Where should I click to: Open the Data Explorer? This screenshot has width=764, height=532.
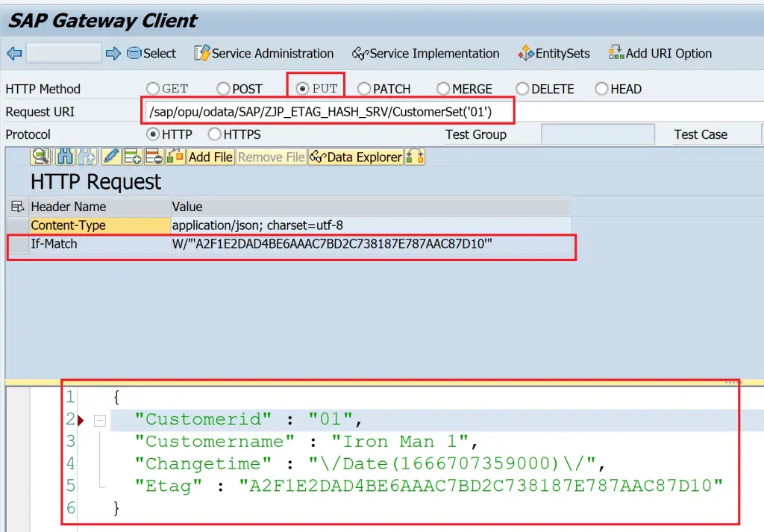pos(356,157)
